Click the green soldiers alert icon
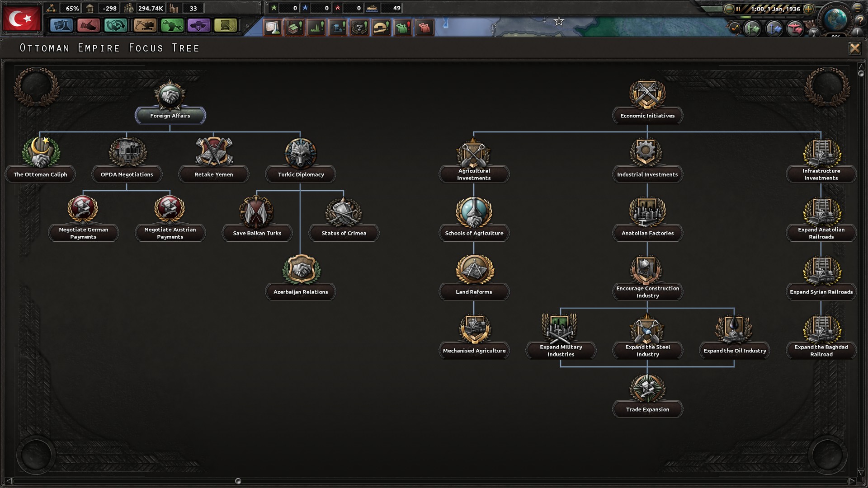The image size is (868, 488). click(x=403, y=28)
